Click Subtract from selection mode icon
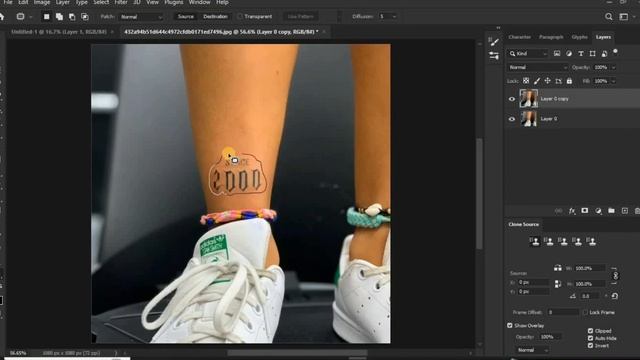 coord(72,17)
